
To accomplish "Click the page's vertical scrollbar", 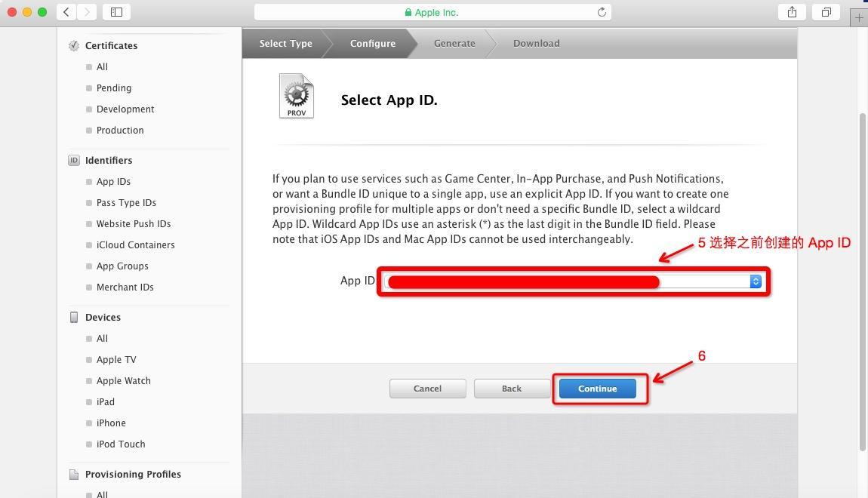I will [x=862, y=282].
